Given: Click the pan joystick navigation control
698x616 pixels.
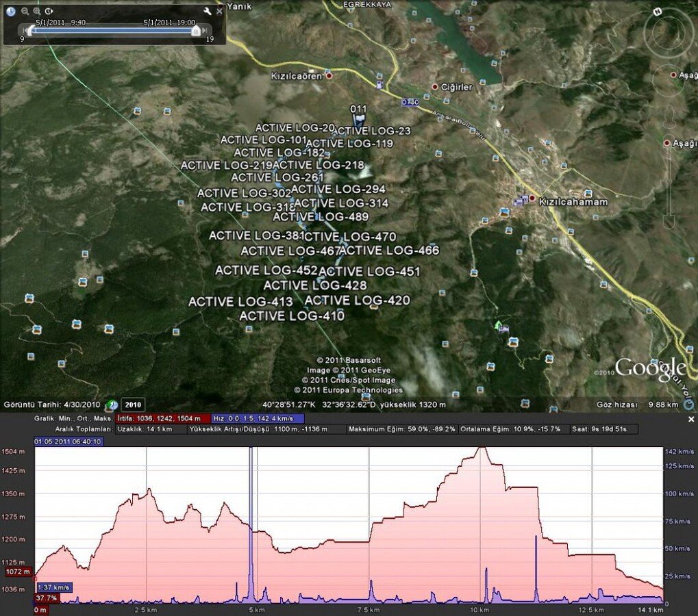Looking at the screenshot, I should point(669,81).
